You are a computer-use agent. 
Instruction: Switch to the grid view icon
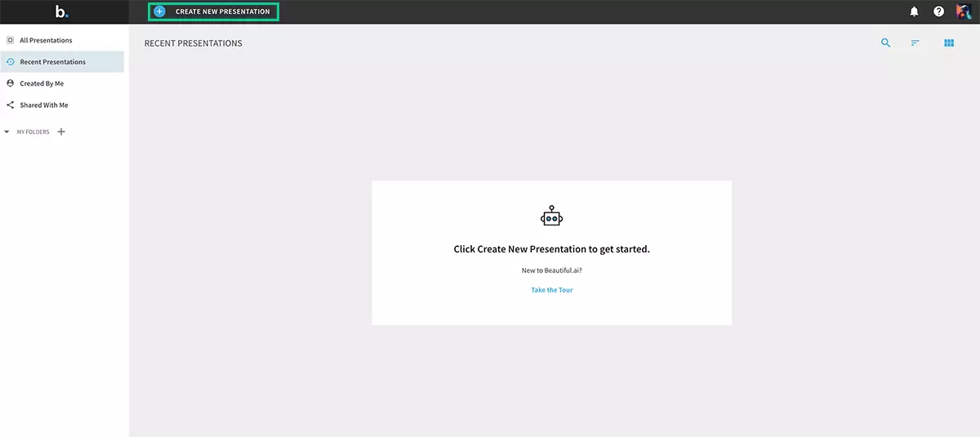[x=949, y=43]
